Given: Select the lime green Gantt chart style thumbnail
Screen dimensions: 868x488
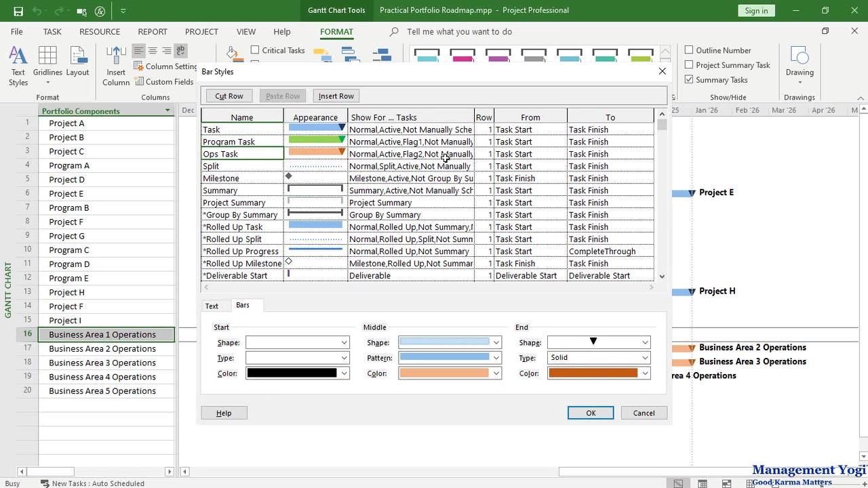Looking at the screenshot, I should tap(641, 56).
